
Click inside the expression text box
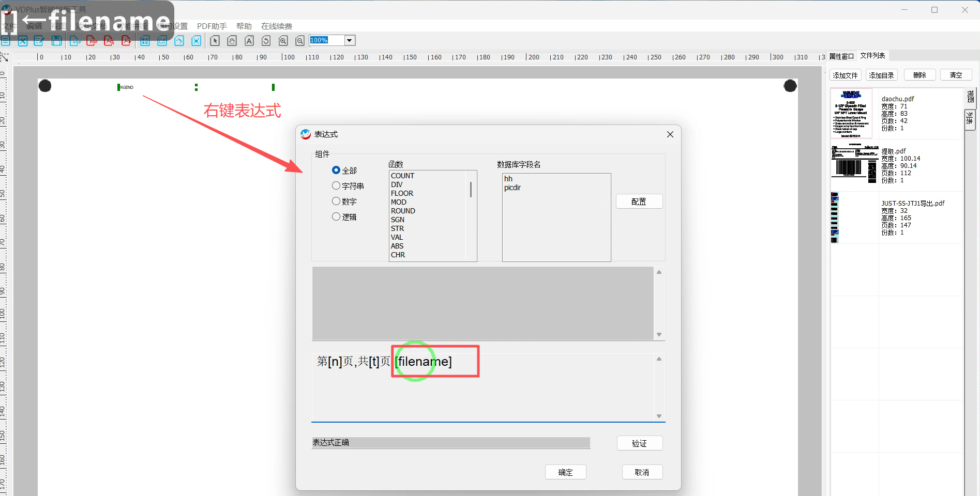coord(483,388)
